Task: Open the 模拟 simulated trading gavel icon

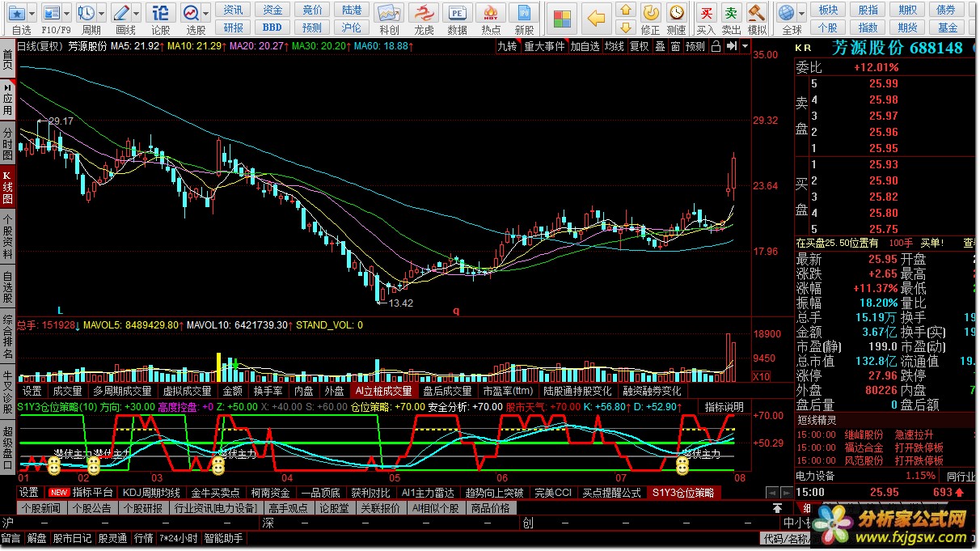Action: pyautogui.click(x=757, y=13)
